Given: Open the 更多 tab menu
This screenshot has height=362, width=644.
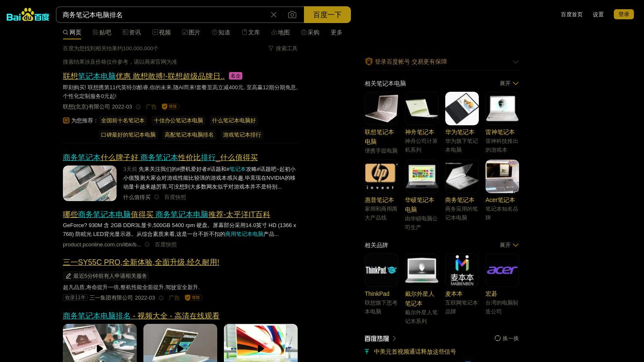Looking at the screenshot, I should point(337,32).
